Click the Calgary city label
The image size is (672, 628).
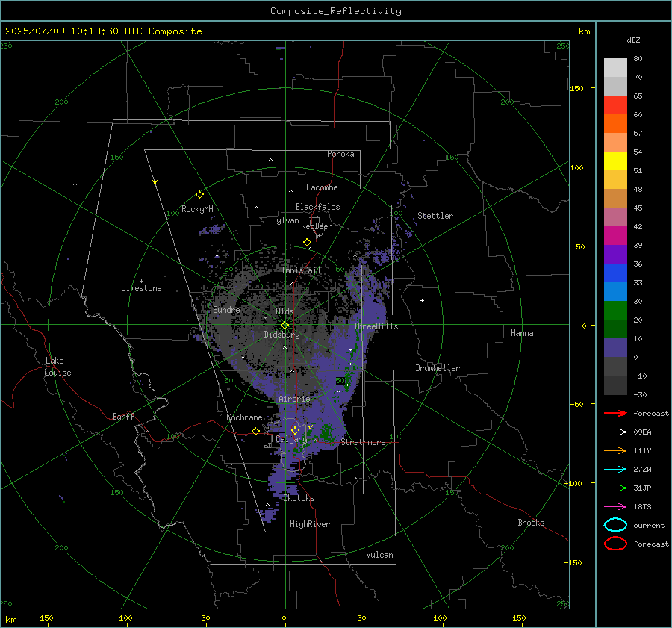pos(291,439)
